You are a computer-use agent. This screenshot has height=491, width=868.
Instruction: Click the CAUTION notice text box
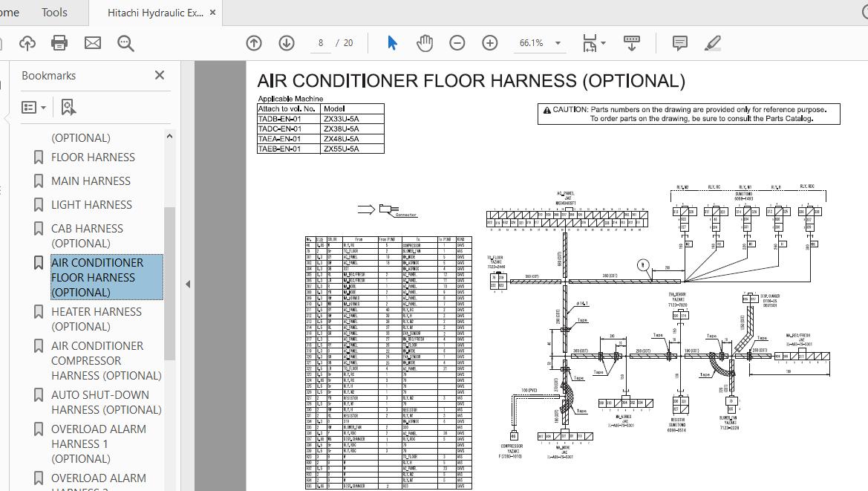688,114
